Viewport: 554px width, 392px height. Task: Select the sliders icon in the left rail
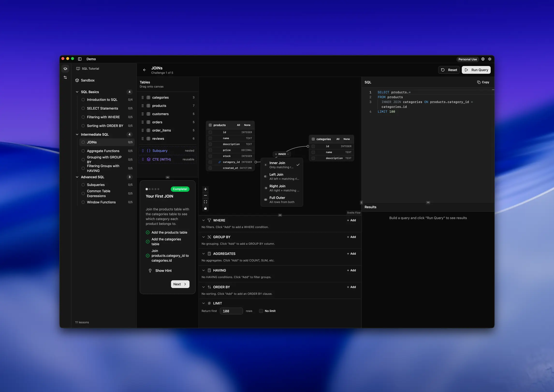[65, 77]
